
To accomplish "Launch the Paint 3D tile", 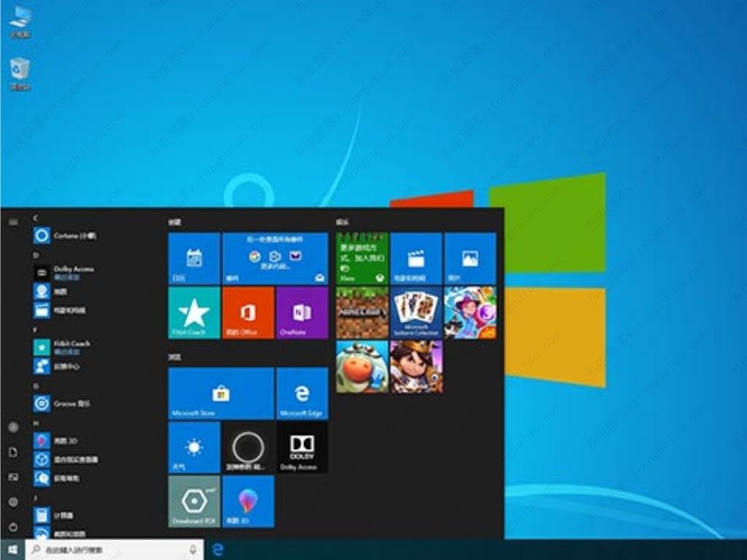I will (248, 501).
